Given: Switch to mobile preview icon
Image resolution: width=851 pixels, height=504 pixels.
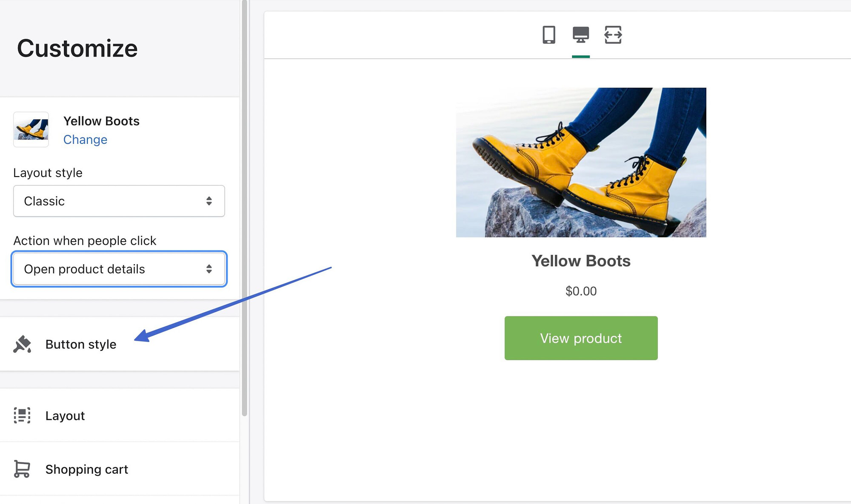Looking at the screenshot, I should (x=548, y=35).
